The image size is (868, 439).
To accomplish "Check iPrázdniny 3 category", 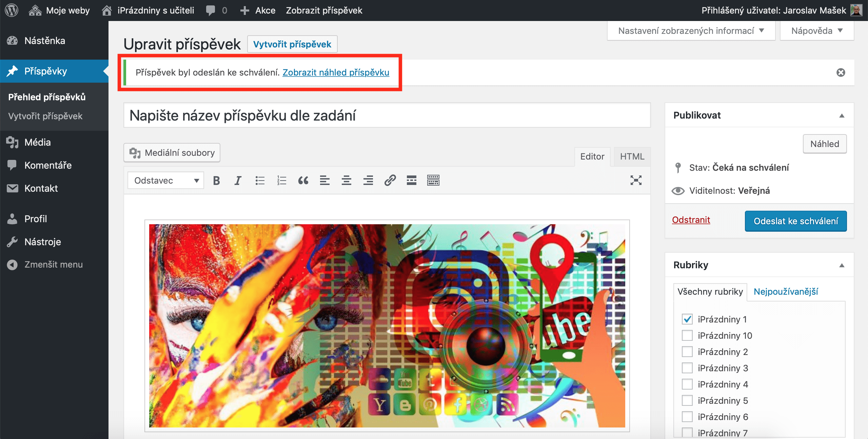I will coord(687,368).
